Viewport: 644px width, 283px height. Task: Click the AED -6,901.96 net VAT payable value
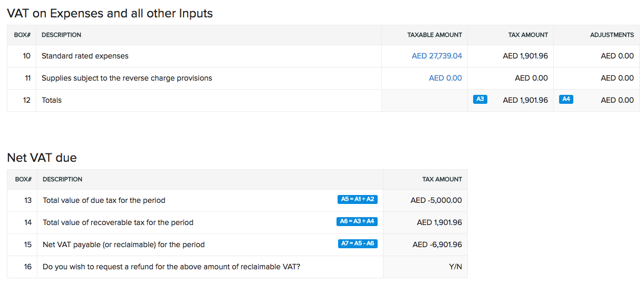tap(437, 245)
